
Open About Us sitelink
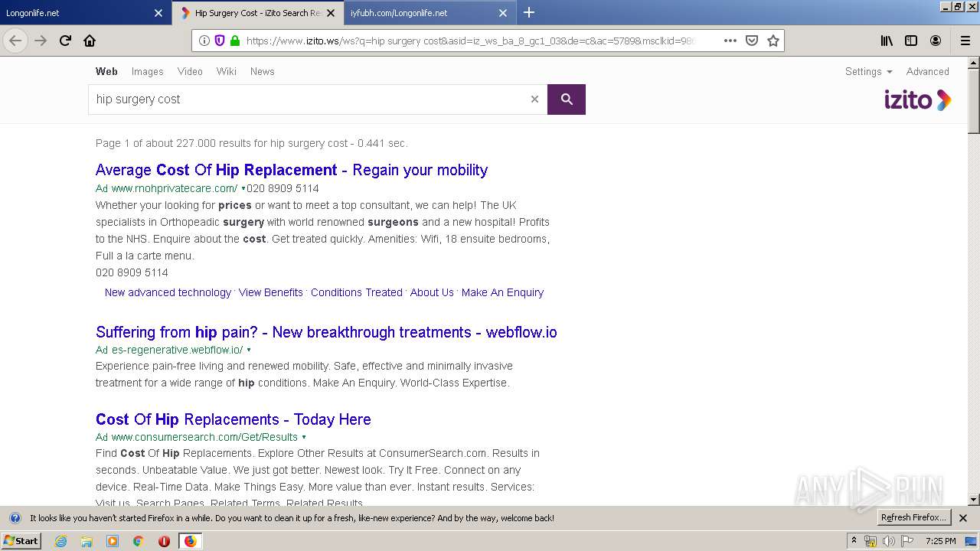tap(432, 292)
